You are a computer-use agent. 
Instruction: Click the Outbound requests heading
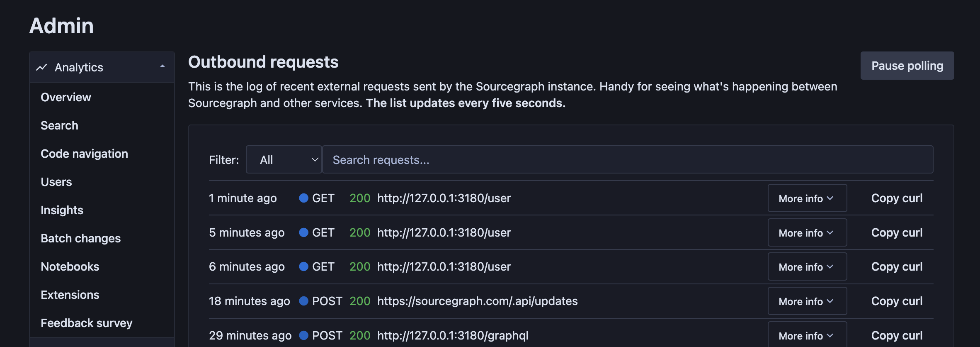[263, 62]
